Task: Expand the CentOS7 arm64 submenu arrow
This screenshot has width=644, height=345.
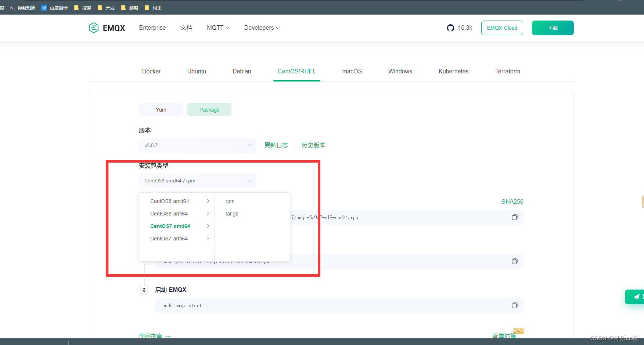Action: 208,239
